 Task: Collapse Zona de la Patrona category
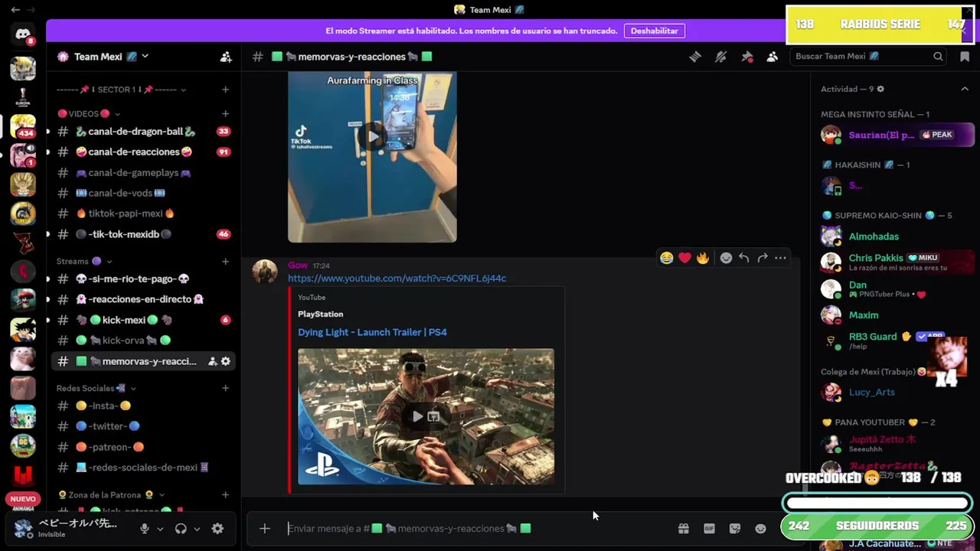[x=111, y=495]
